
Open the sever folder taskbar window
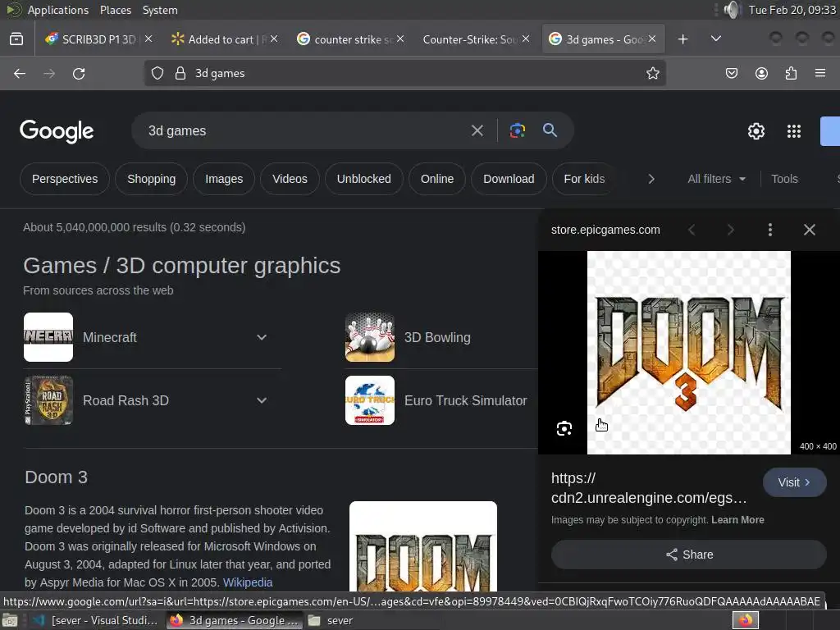[x=331, y=621]
